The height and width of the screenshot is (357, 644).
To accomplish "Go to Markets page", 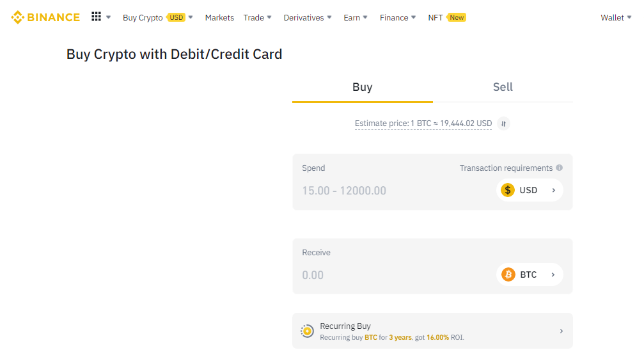I will click(x=219, y=18).
